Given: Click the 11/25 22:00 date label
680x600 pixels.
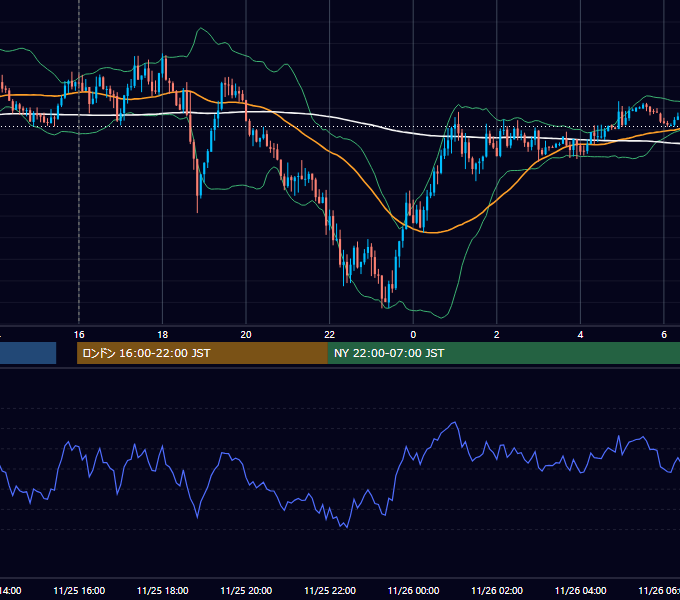Looking at the screenshot, I should (330, 590).
